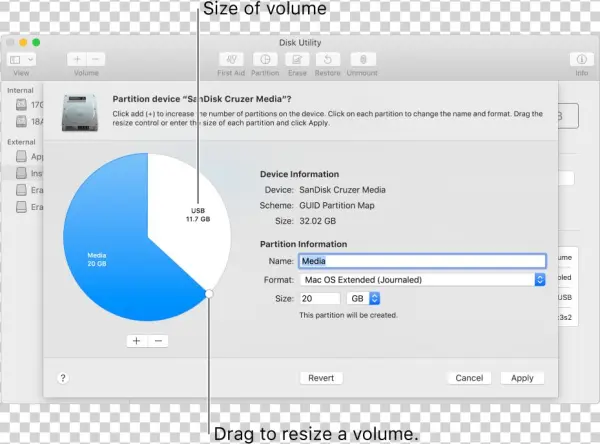The height and width of the screenshot is (444, 600).
Task: Click the Restore toolbar icon
Action: coord(329,60)
